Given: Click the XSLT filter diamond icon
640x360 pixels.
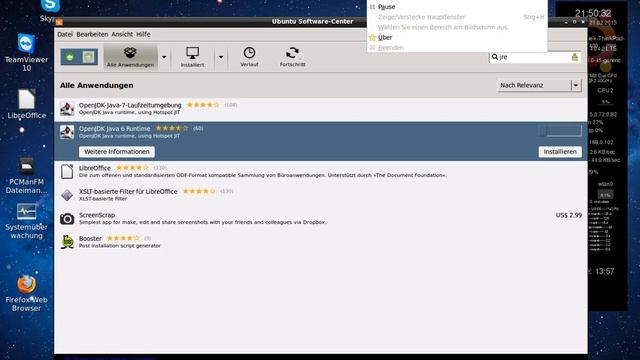Looking at the screenshot, I should coord(67,195).
